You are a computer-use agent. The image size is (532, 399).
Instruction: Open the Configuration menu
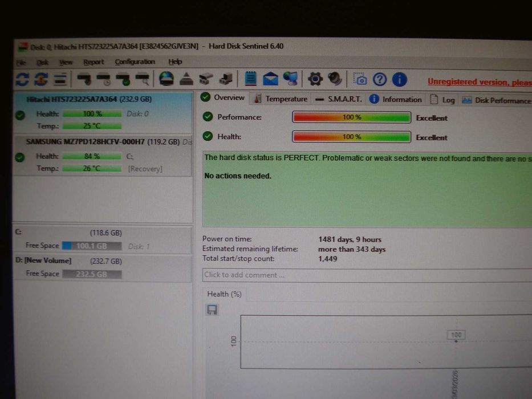coord(135,62)
